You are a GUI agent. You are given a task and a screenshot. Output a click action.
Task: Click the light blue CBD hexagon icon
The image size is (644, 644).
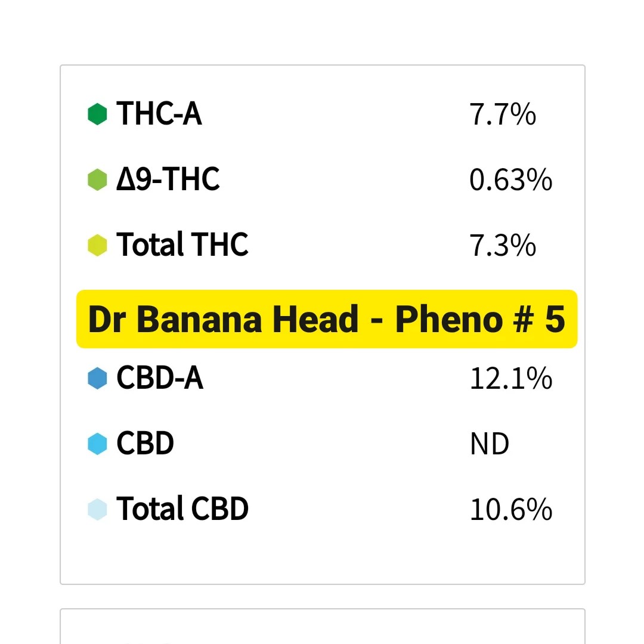coord(97,444)
